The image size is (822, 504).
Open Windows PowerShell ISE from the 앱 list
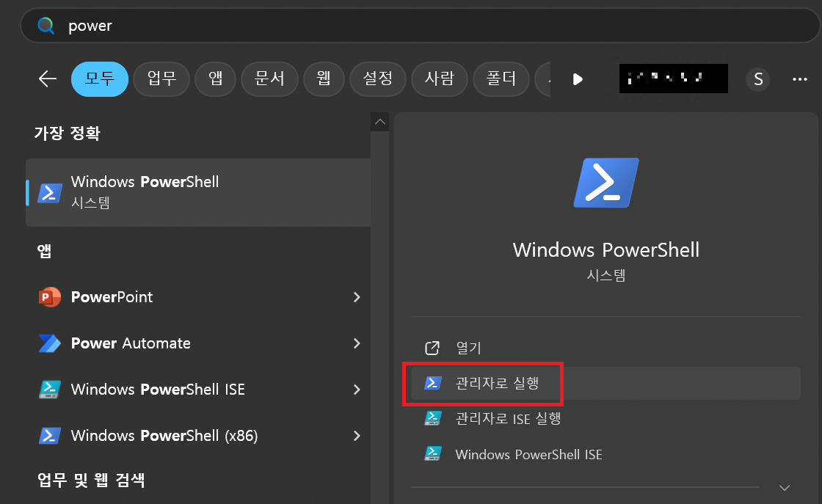(x=198, y=390)
